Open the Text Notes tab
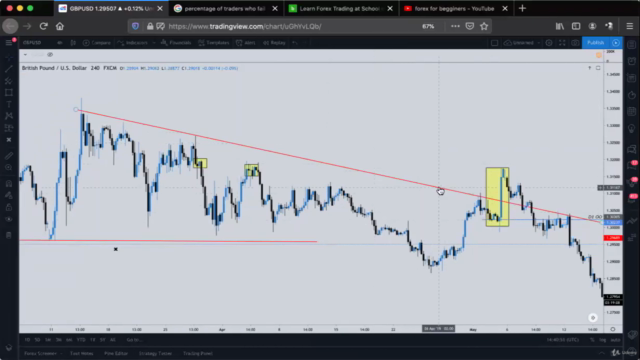 tap(82, 353)
